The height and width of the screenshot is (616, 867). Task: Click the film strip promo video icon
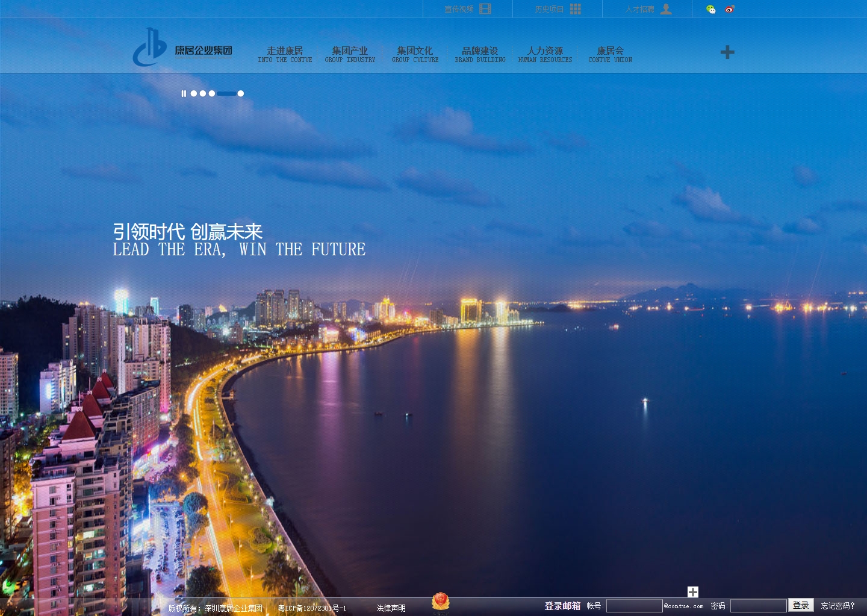tap(485, 9)
